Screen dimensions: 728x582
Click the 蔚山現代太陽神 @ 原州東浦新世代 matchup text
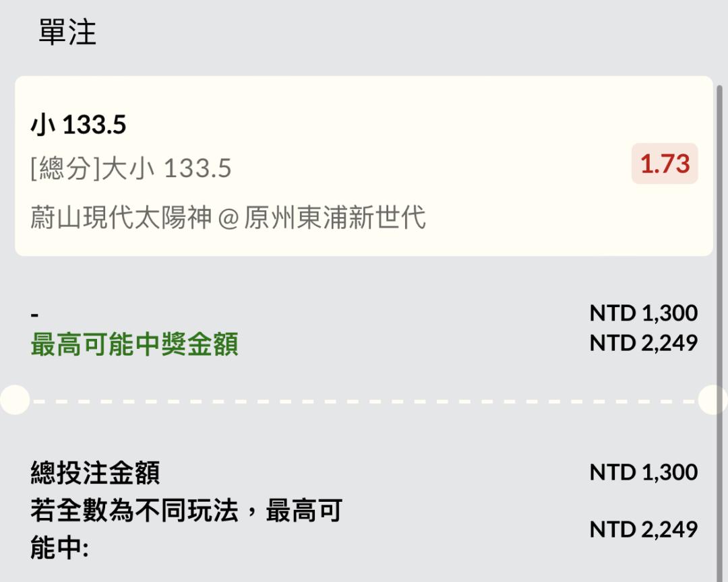pyautogui.click(x=228, y=217)
